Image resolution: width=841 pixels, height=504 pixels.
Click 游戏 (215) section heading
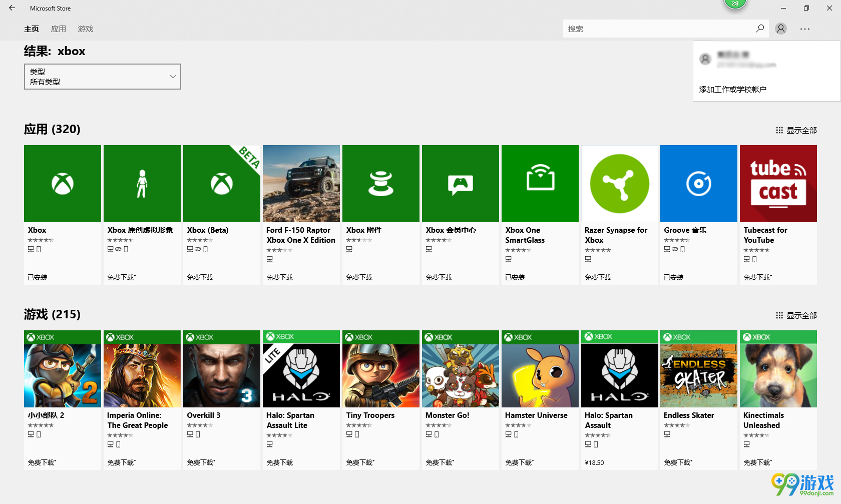(52, 314)
